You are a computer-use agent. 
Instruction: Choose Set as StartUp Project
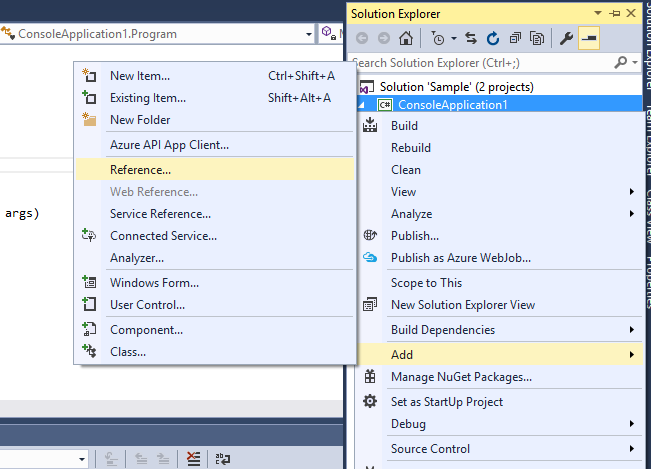[x=447, y=401]
